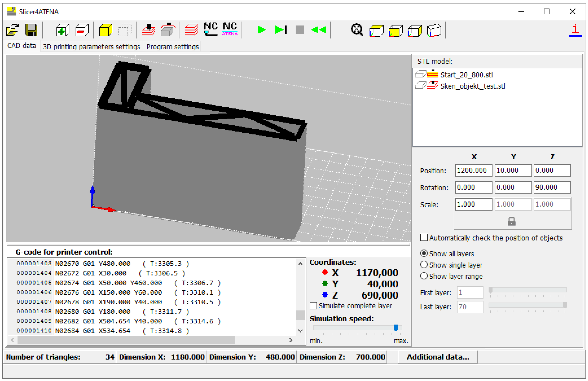Rewind simulation with the double green arrows

click(319, 30)
